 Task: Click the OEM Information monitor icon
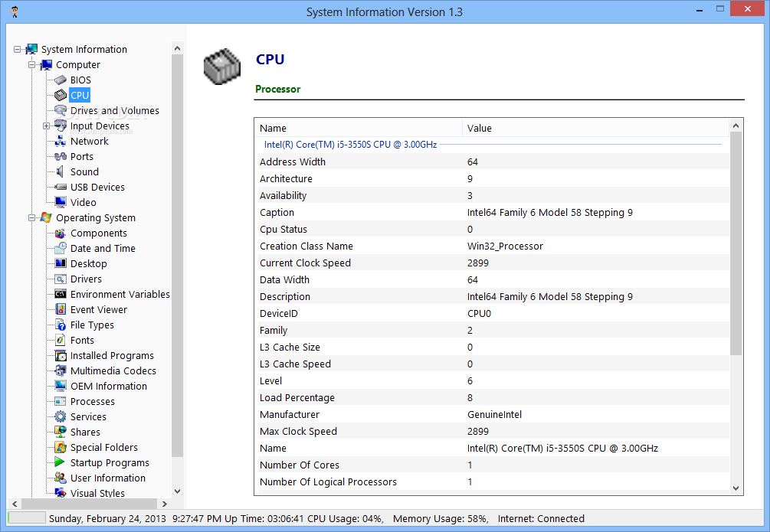[x=60, y=387]
